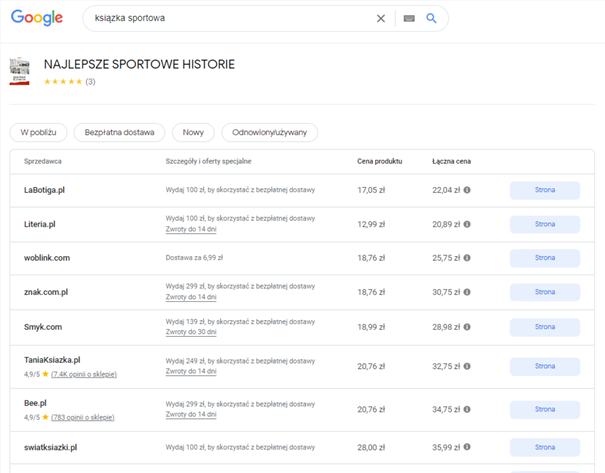Image resolution: width=605 pixels, height=473 pixels.
Task: Select the Odnowiony/używany filter chip
Action: click(269, 132)
